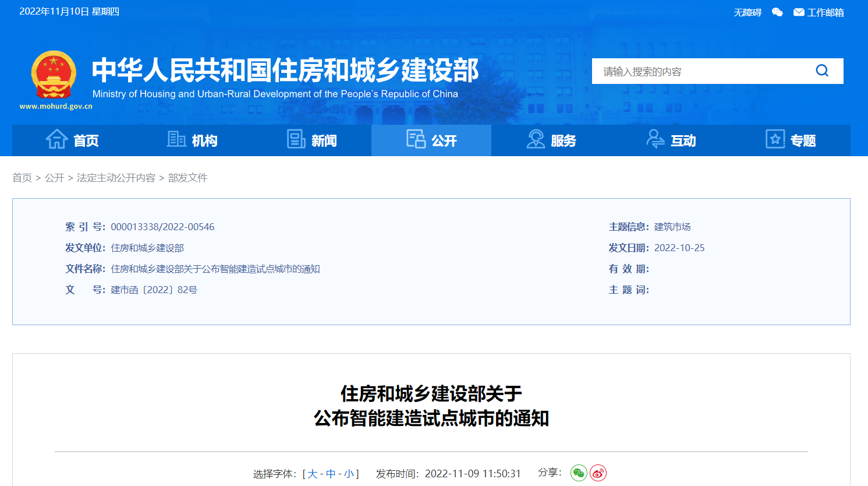The width and height of the screenshot is (868, 486).
Task: Click the 机构 building icon
Action: (x=176, y=139)
